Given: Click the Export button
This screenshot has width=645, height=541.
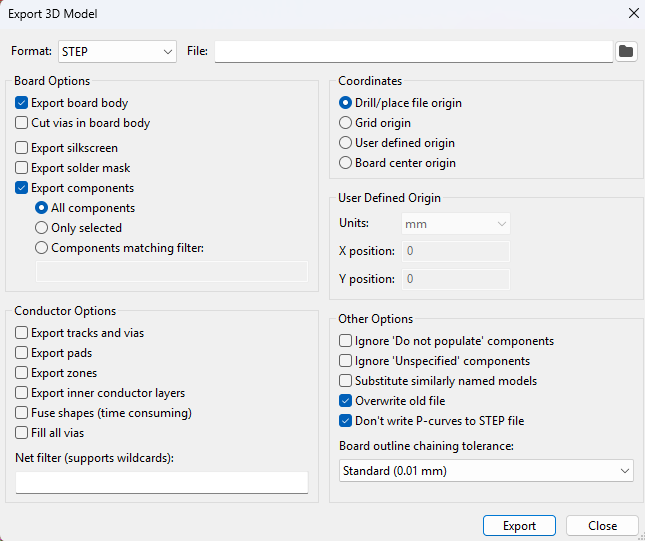Looking at the screenshot, I should (x=519, y=526).
